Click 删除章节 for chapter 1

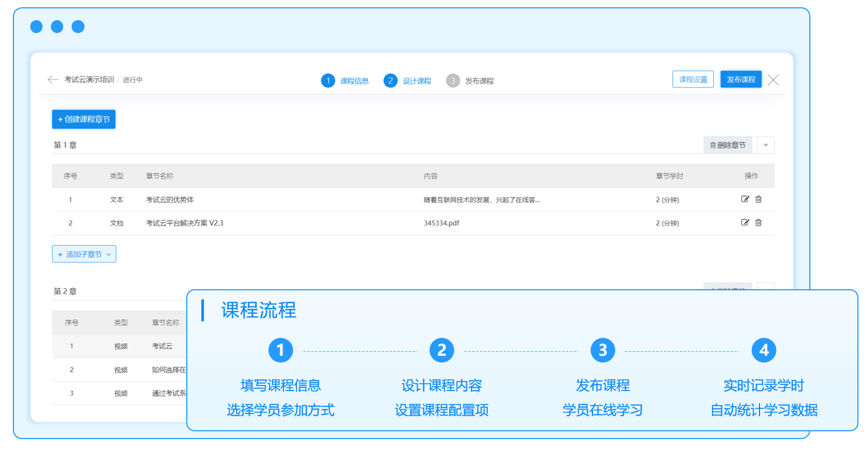(x=728, y=145)
